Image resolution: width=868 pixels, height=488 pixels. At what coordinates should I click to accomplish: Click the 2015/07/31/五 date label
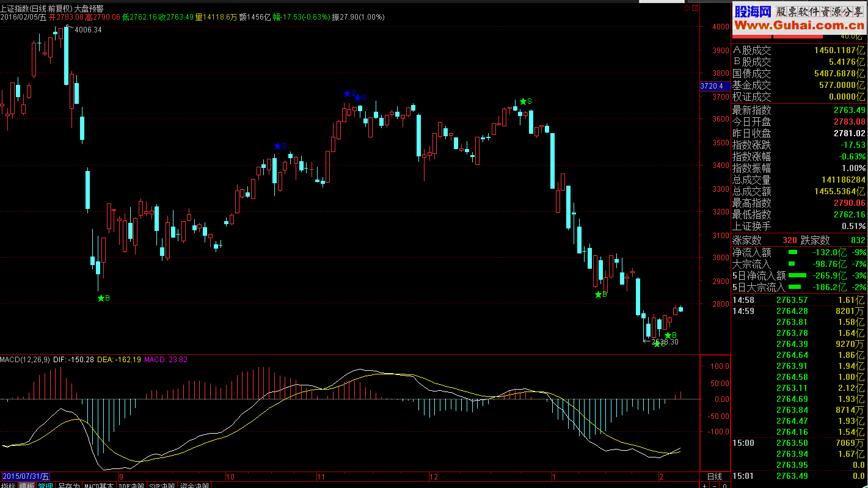click(25, 476)
